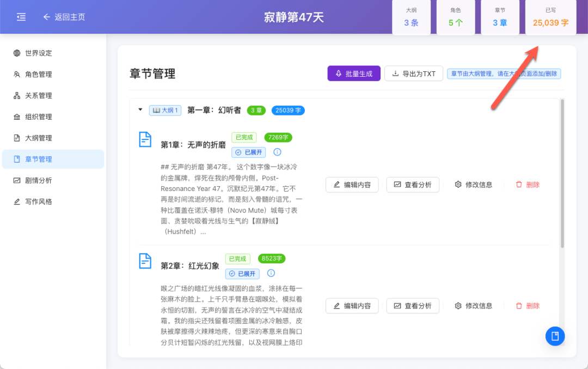Click the info icon next to 第1章's 已展开 badge
The height and width of the screenshot is (369, 588).
278,152
